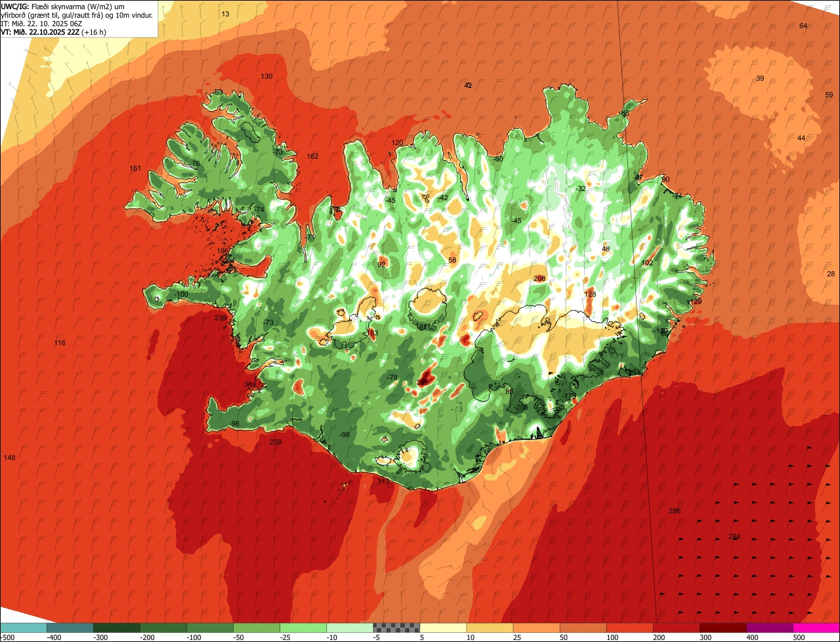Click the red-orange 100 to 200 swatch
This screenshot has width=840, height=642.
tap(629, 627)
